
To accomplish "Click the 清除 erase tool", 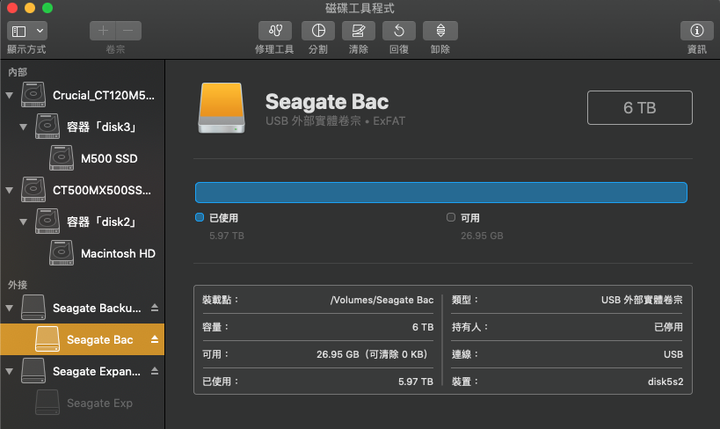I will (358, 31).
